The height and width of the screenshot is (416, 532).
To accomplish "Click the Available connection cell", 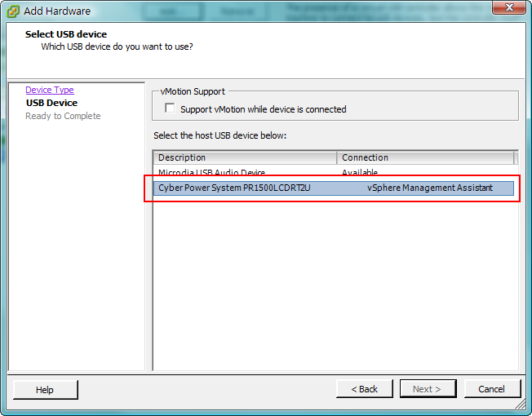I will (x=360, y=173).
